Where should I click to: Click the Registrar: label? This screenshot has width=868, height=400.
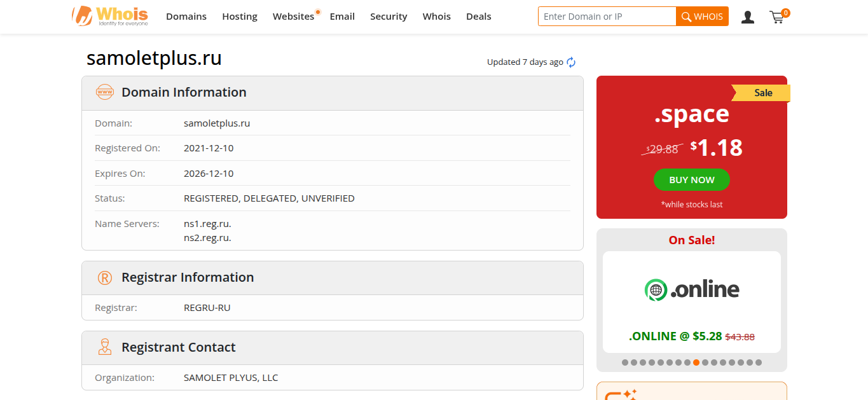(x=116, y=308)
